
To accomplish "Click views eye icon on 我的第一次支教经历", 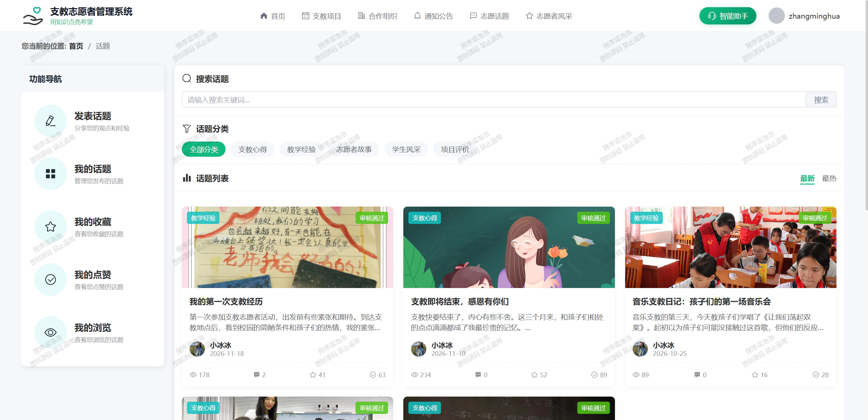I will pos(193,375).
